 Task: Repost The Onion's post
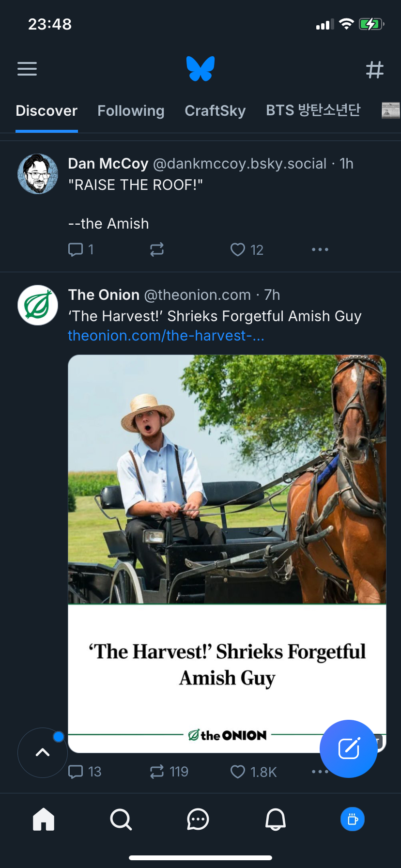coord(157,772)
